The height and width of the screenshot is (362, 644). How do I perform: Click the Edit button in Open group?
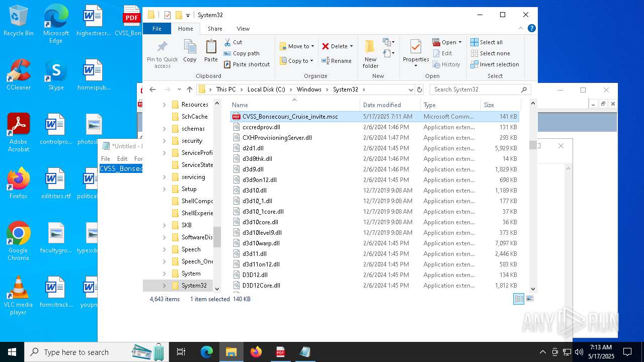442,53
